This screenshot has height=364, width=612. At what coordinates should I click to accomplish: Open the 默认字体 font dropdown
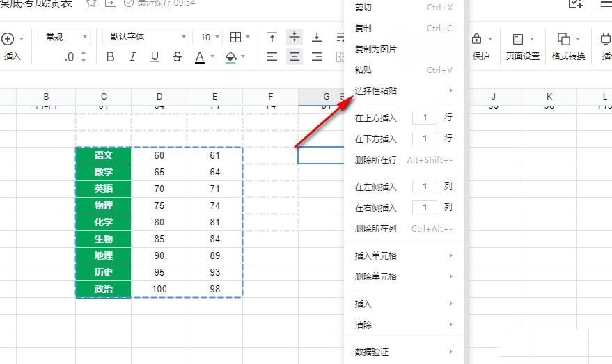tap(146, 37)
